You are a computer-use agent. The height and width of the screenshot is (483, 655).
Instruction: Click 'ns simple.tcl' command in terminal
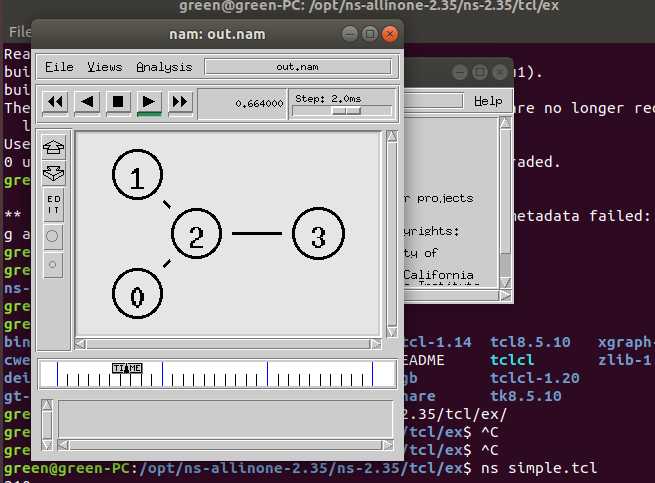tap(539, 468)
